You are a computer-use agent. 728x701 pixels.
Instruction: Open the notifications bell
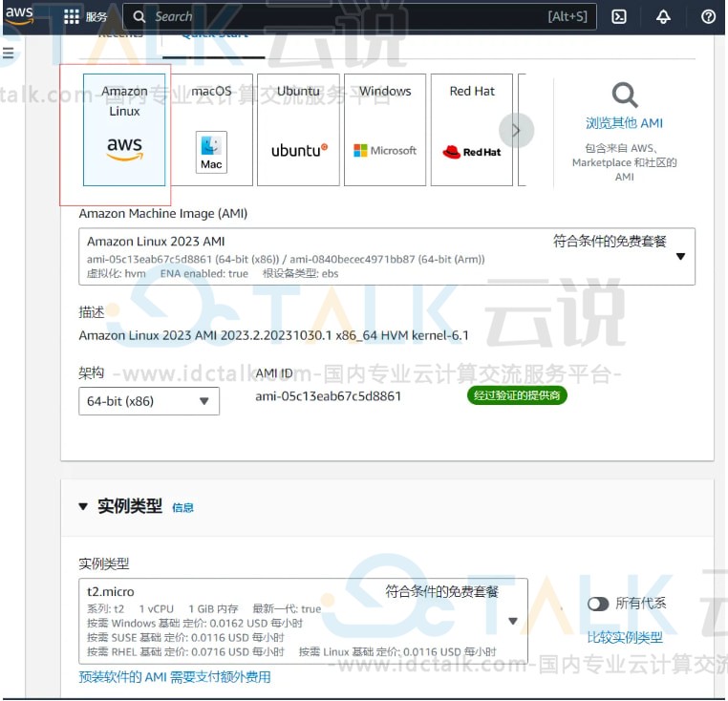pyautogui.click(x=663, y=16)
